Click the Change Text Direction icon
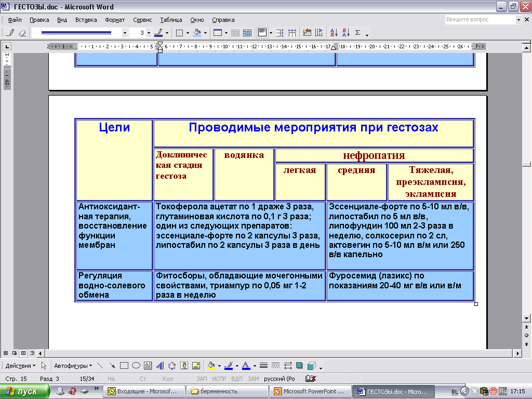The height and width of the screenshot is (399, 532). click(x=319, y=33)
